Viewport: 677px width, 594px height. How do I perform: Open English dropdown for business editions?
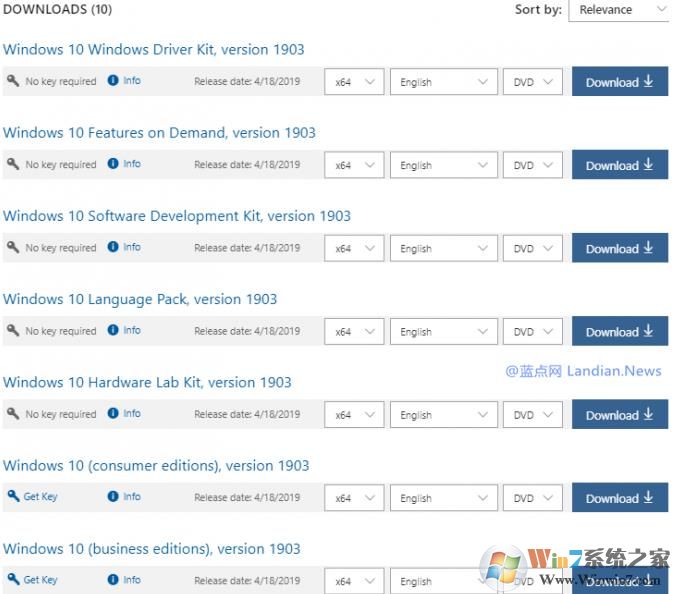pyautogui.click(x=443, y=581)
